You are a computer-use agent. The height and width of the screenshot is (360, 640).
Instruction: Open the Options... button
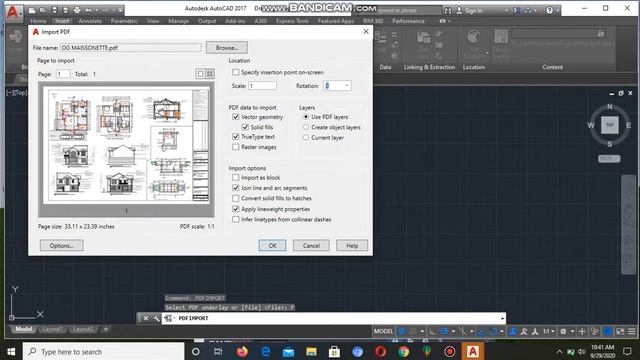pos(62,245)
